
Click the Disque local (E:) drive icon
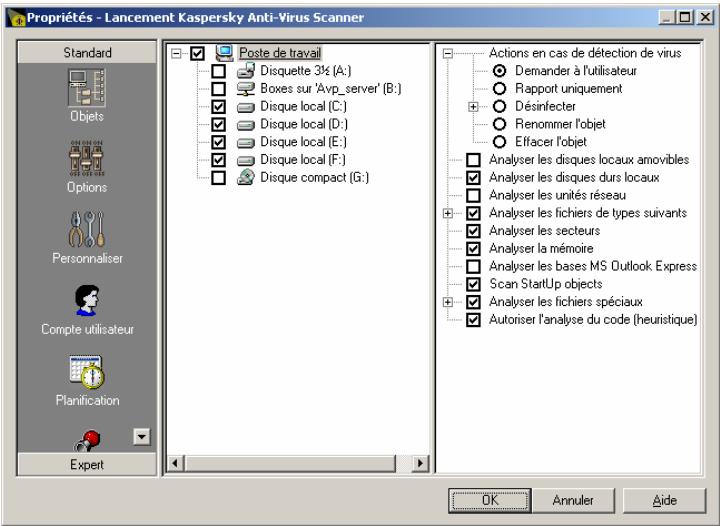(x=246, y=143)
